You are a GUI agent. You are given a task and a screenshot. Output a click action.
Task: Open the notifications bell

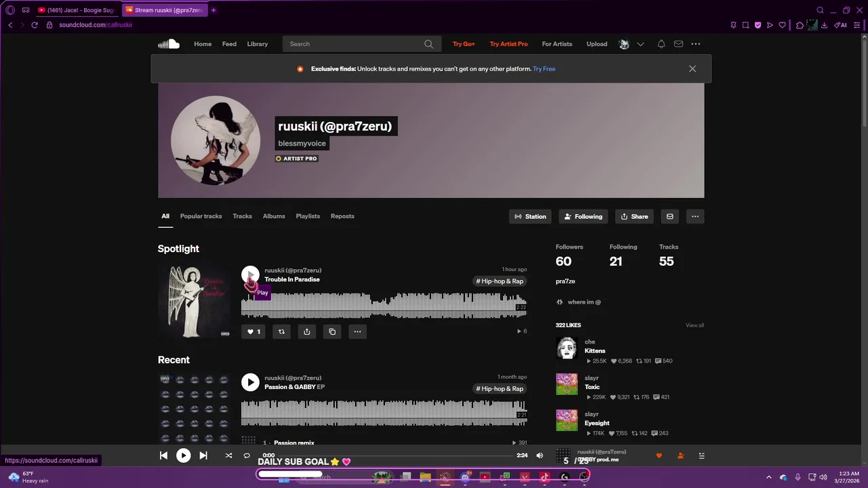661,44
